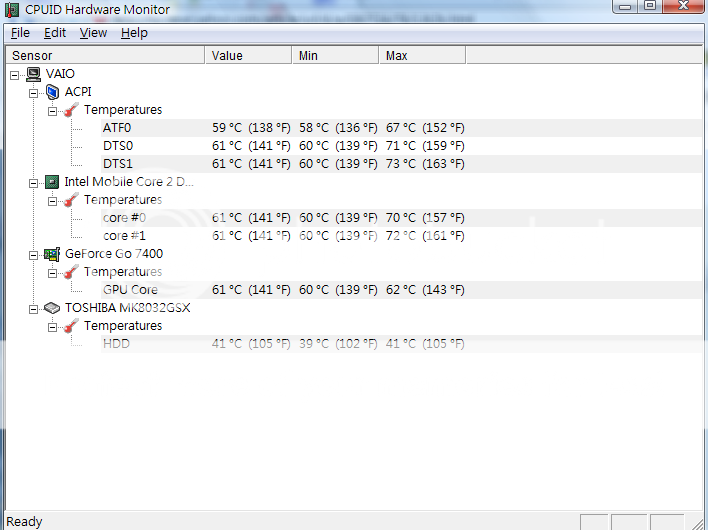Screen dimensions: 708x530
Task: Click the Ready status bar text
Action: pyautogui.click(x=24, y=522)
